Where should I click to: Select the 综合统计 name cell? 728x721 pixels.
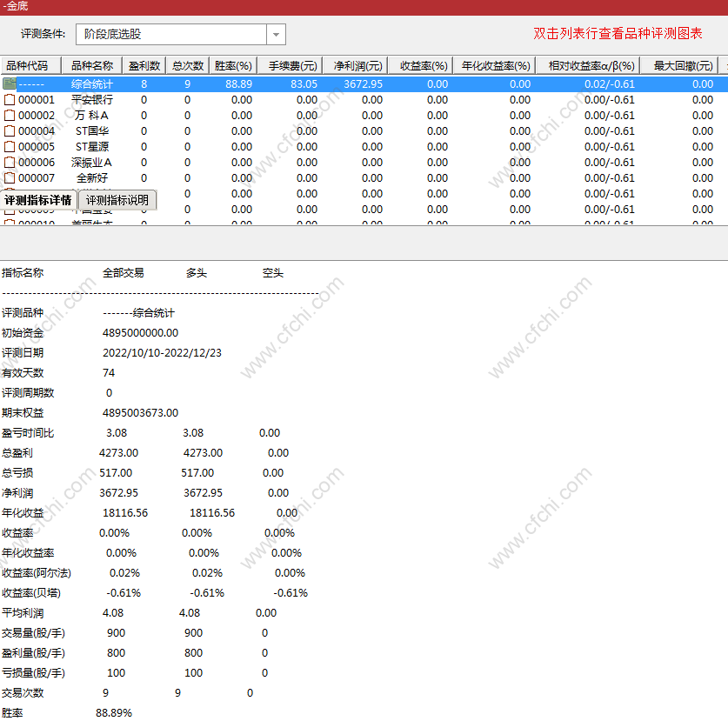91,84
